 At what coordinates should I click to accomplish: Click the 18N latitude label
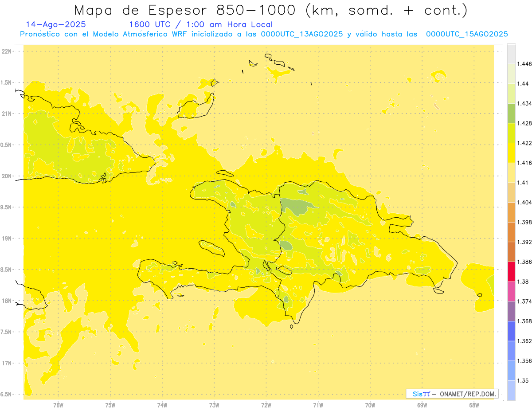tap(8, 301)
